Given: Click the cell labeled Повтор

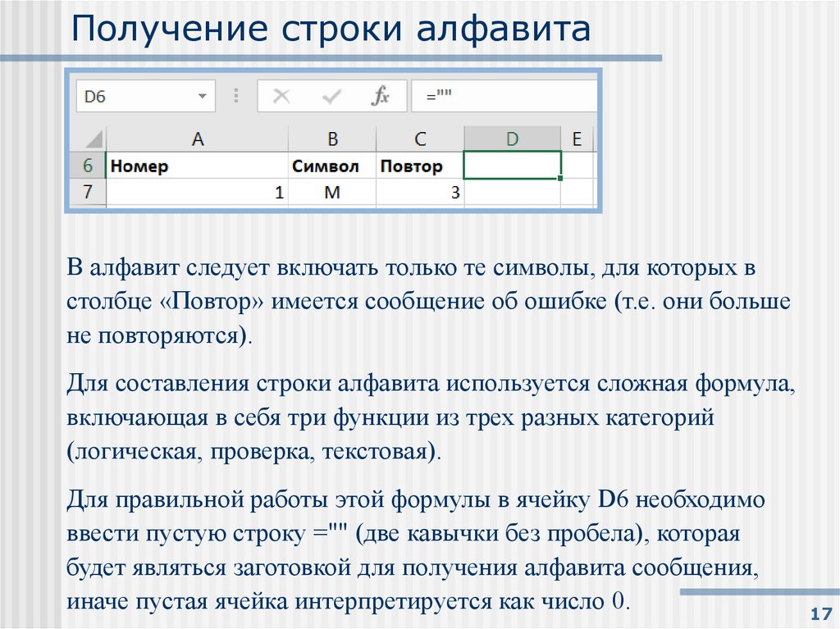Looking at the screenshot, I should tap(412, 165).
